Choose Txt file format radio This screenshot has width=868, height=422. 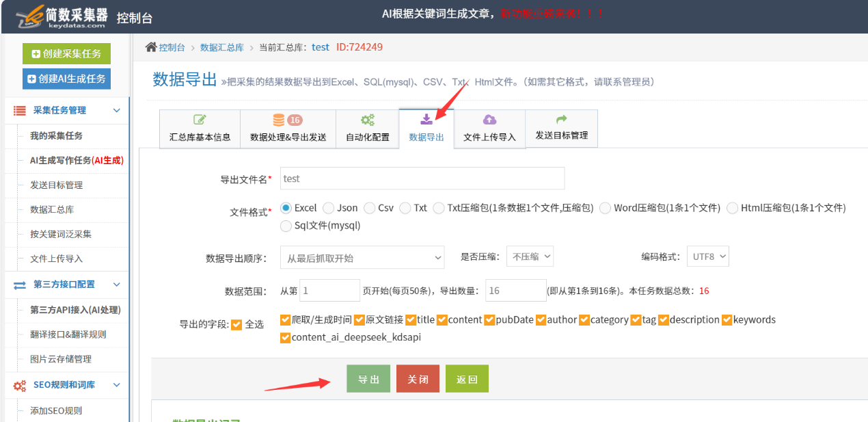[x=405, y=208]
